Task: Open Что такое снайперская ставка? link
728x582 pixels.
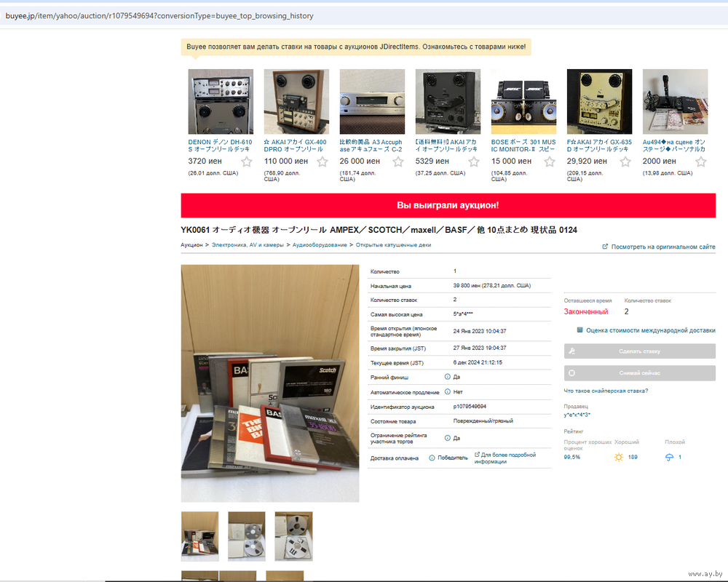Action: coord(606,391)
